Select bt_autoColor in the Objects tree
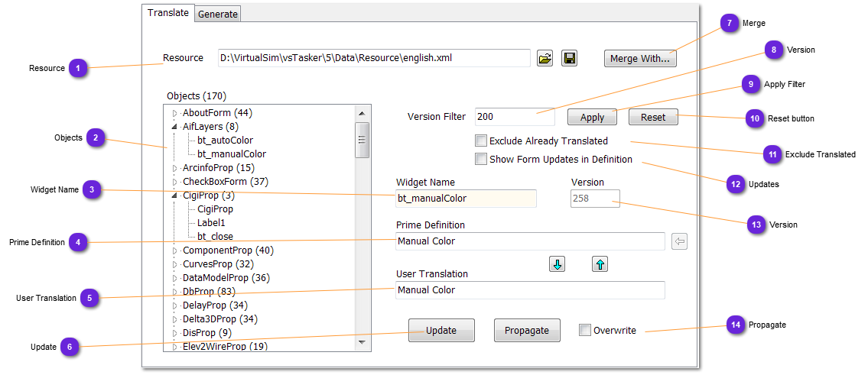 point(225,141)
